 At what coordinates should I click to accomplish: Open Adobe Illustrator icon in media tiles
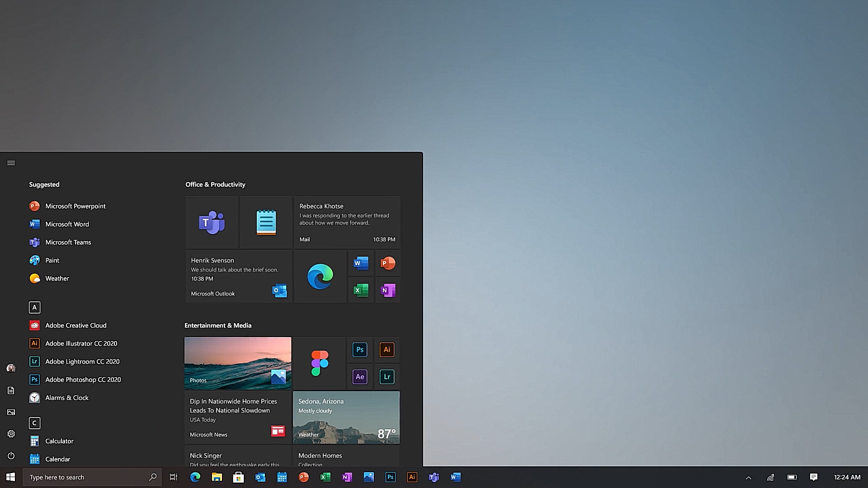[387, 349]
